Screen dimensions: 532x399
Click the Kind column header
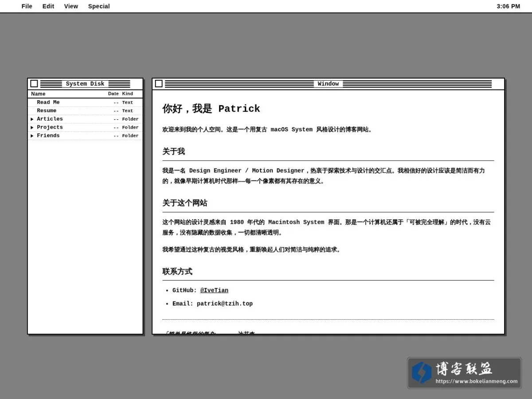[128, 94]
